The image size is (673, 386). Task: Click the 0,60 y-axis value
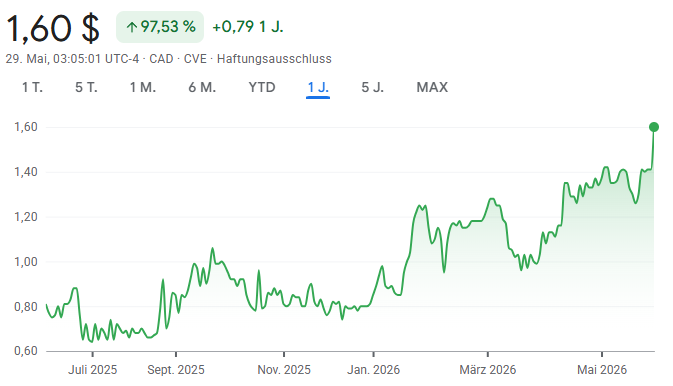(x=26, y=351)
